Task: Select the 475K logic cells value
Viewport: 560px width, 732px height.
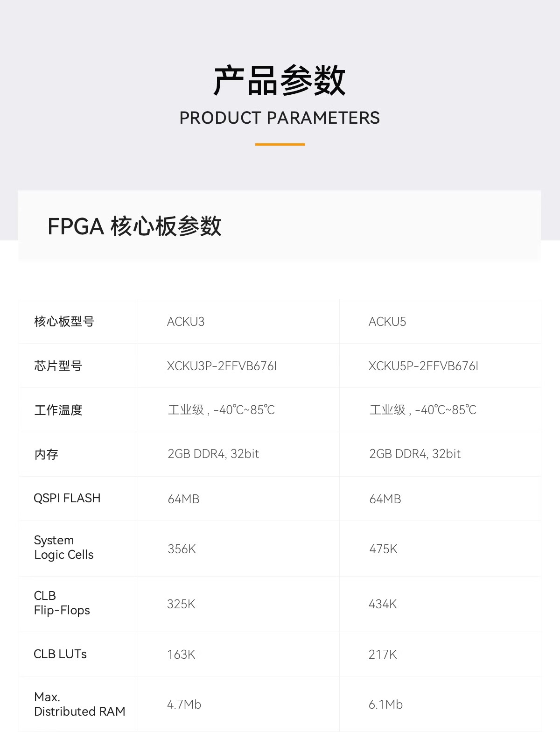Action: [383, 549]
